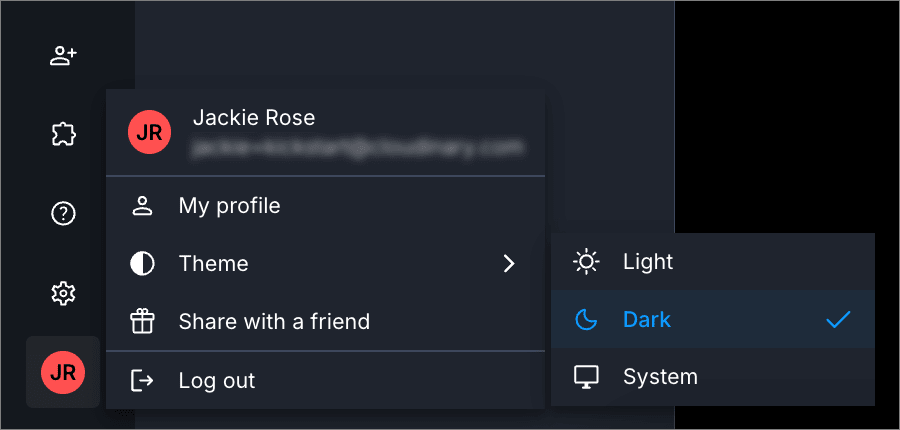The width and height of the screenshot is (900, 430).
Task: Click the Jackie Rose name header
Action: pyautogui.click(x=253, y=118)
